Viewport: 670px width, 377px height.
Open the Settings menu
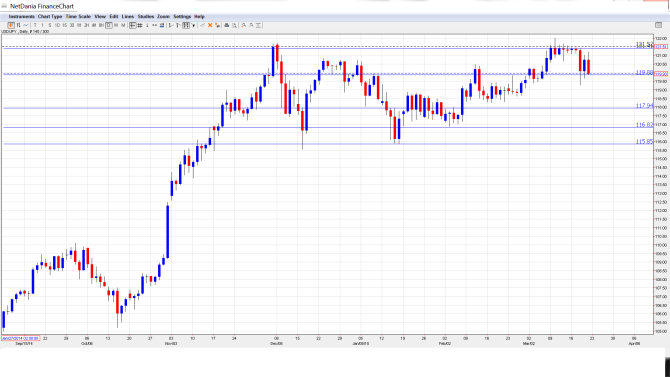182,16
